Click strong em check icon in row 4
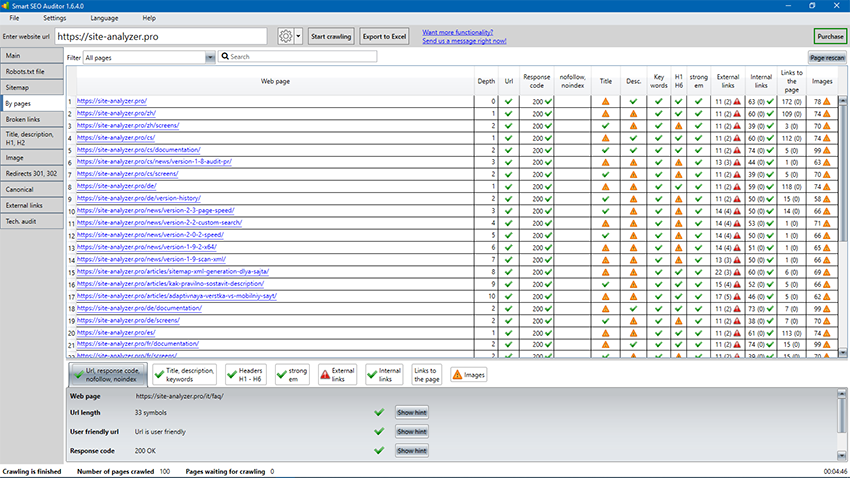The width and height of the screenshot is (850, 478). point(698,138)
